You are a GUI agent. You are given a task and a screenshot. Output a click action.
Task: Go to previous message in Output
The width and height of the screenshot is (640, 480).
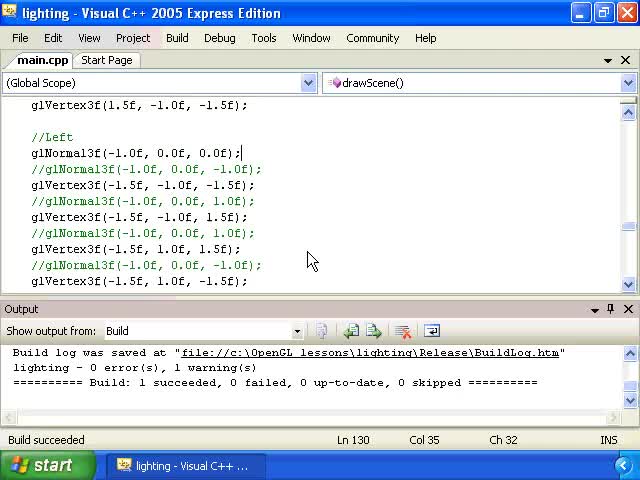tap(351, 331)
